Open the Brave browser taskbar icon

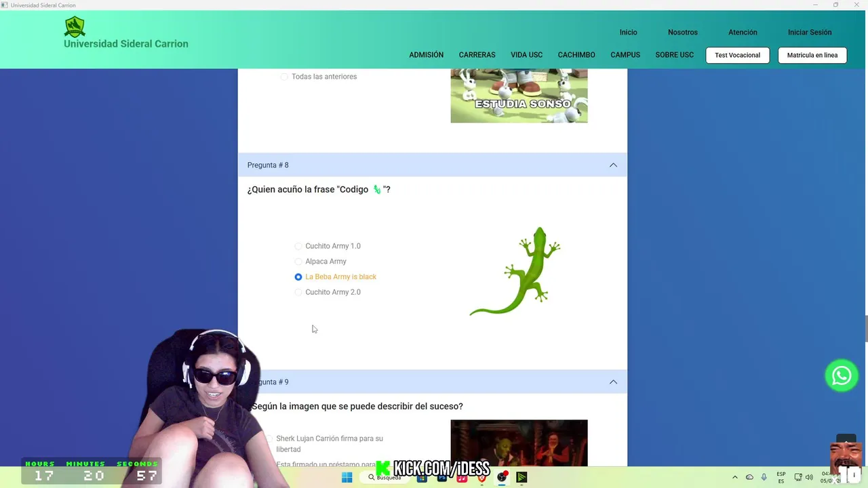coord(482,477)
